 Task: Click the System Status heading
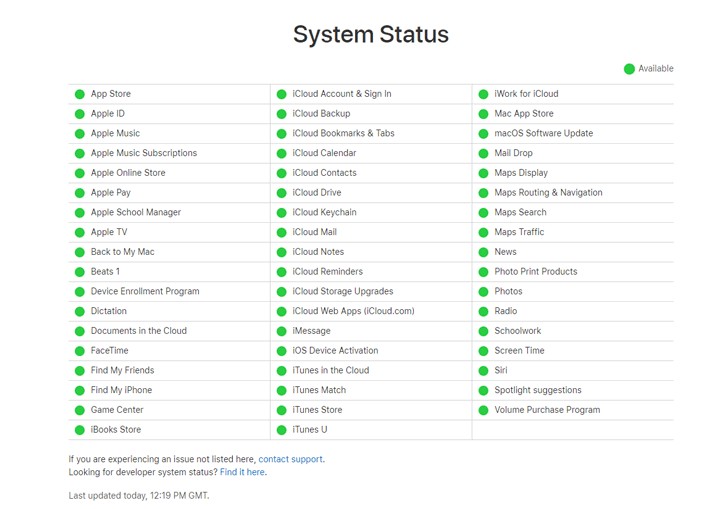[371, 34]
